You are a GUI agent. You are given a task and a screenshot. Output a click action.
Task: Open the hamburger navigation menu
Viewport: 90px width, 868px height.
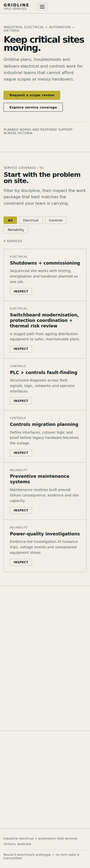tap(42, 7)
